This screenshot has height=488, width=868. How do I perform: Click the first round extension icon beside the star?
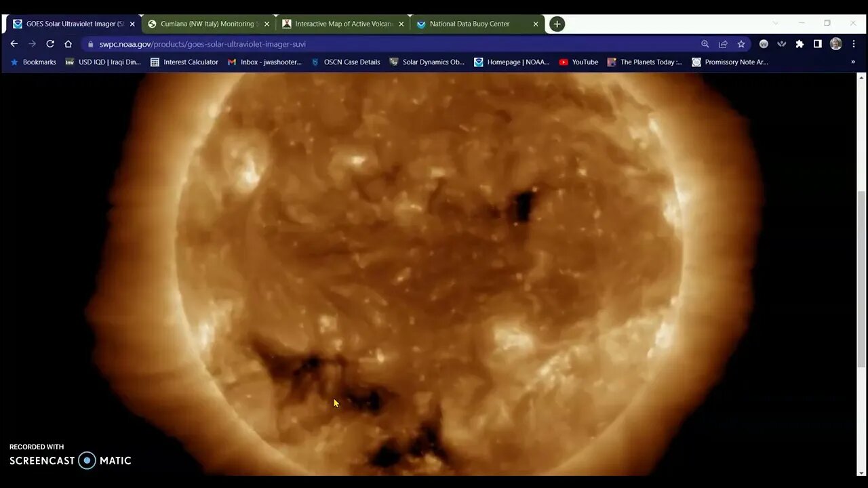pos(764,44)
